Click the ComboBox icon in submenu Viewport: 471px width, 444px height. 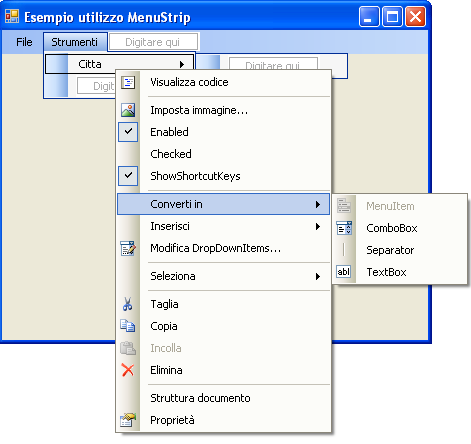click(x=344, y=228)
